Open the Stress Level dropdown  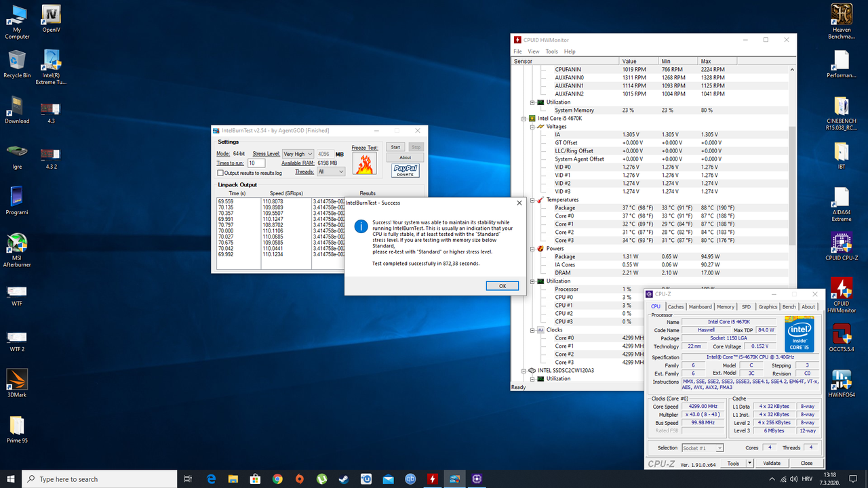click(298, 154)
